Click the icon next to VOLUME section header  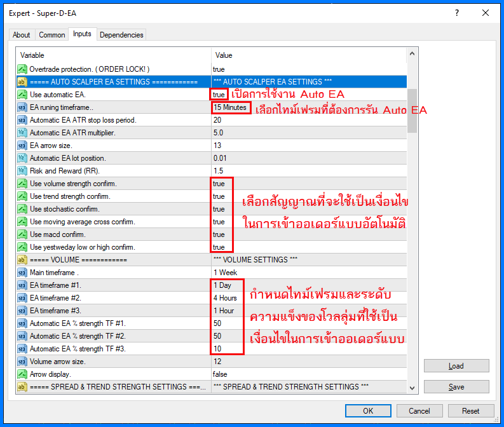[x=22, y=260]
